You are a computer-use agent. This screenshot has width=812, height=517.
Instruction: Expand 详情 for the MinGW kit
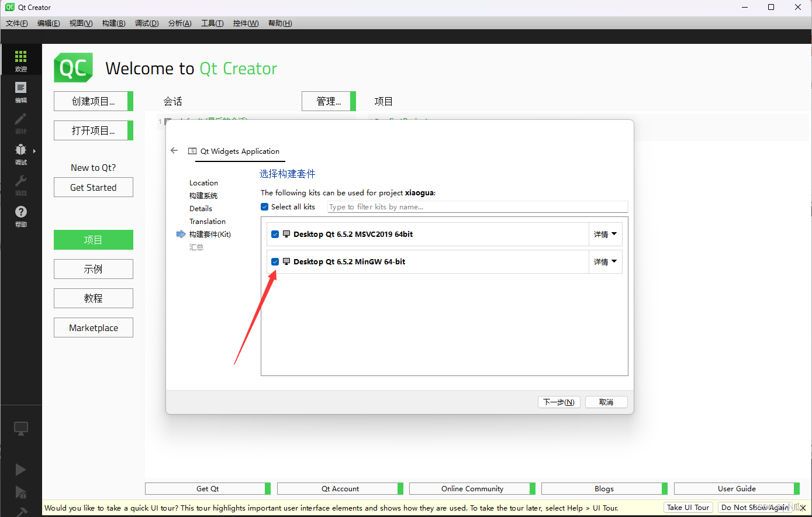coord(605,261)
